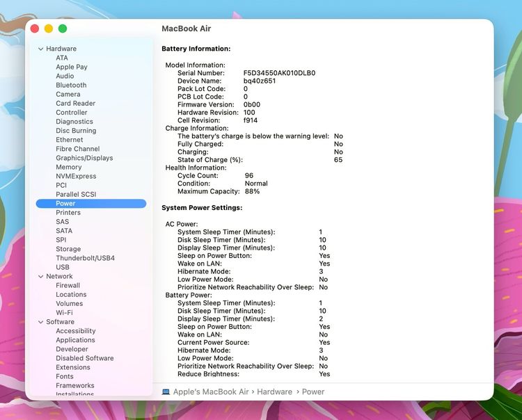
Task: Open Applications under Software
Action: point(75,340)
